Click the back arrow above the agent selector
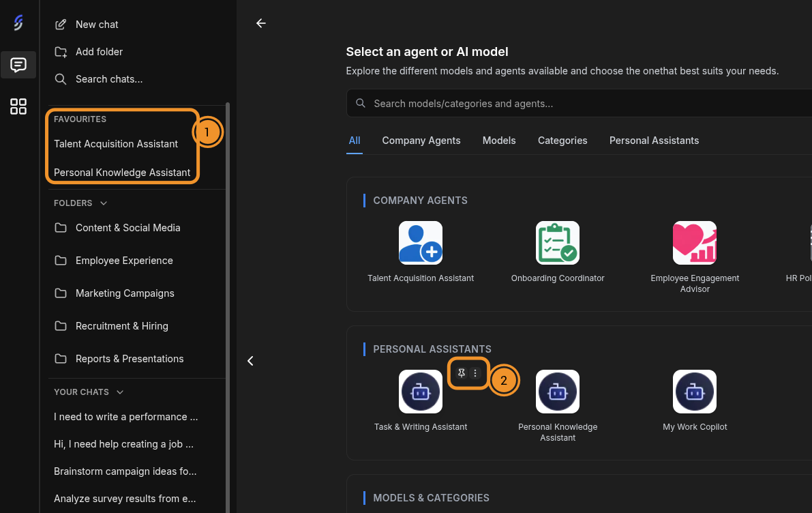812x513 pixels. tap(260, 23)
